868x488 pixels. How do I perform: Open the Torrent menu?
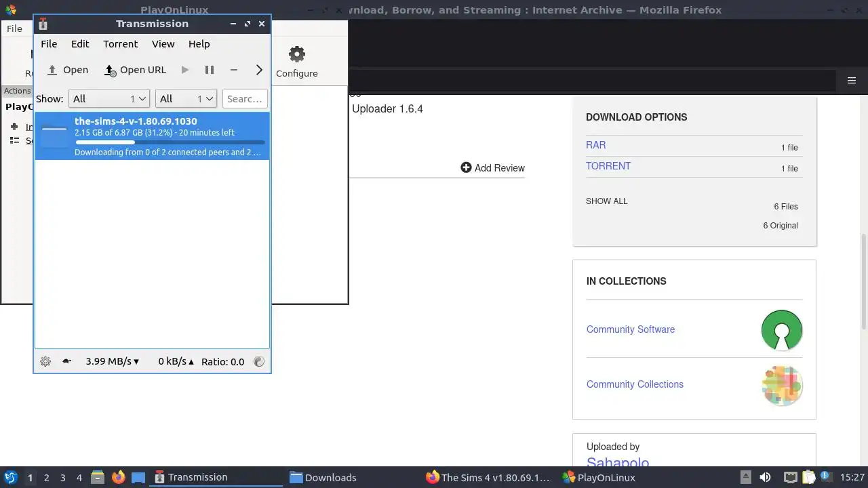click(121, 44)
